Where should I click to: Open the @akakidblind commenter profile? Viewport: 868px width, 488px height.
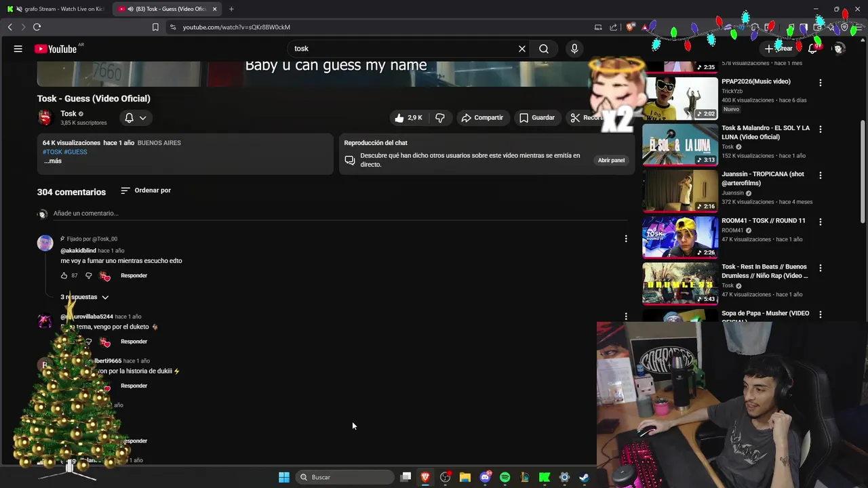[78, 251]
